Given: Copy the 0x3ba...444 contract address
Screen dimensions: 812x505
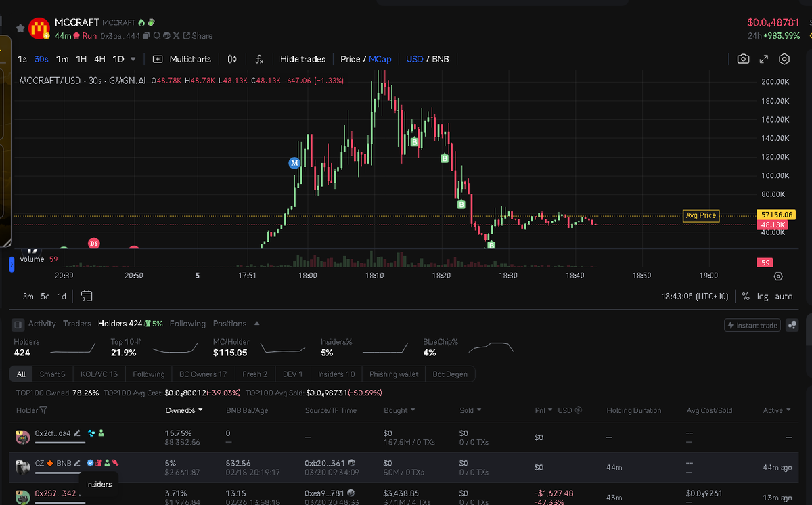Looking at the screenshot, I should coord(146,36).
